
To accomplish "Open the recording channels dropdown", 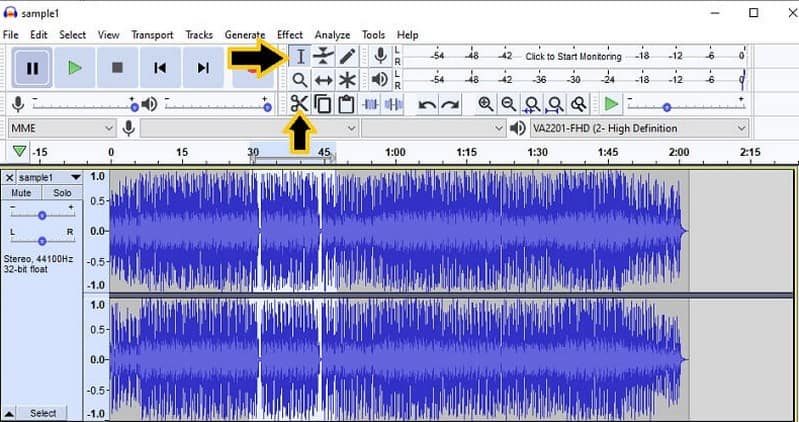I will pyautogui.click(x=433, y=128).
